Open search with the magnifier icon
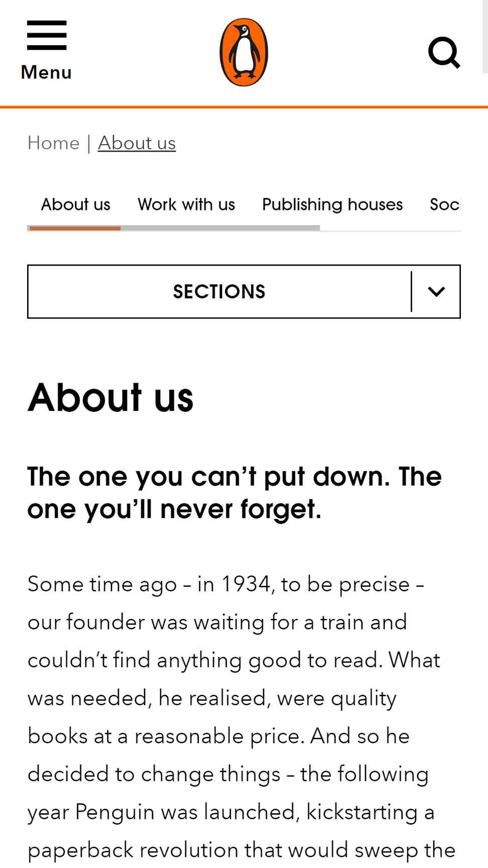The image size is (488, 868). tap(444, 52)
